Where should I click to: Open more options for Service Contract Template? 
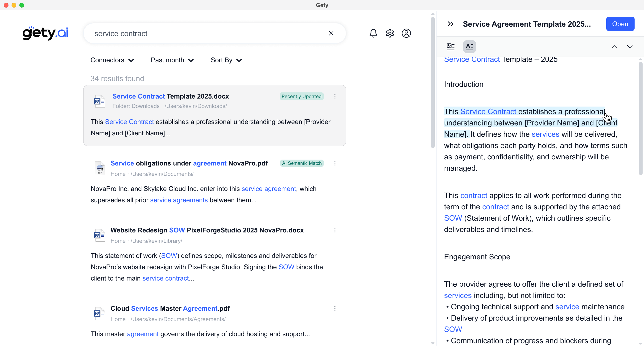335,96
